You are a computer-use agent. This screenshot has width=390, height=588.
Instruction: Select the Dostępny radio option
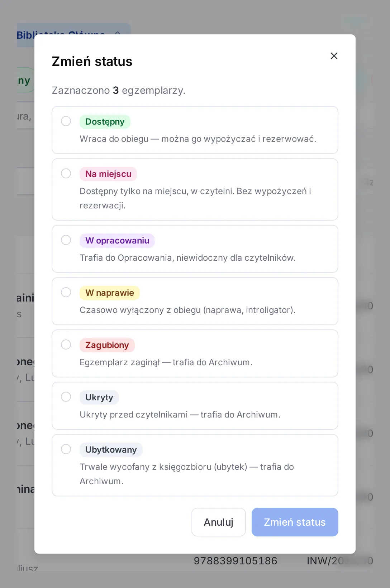[66, 121]
